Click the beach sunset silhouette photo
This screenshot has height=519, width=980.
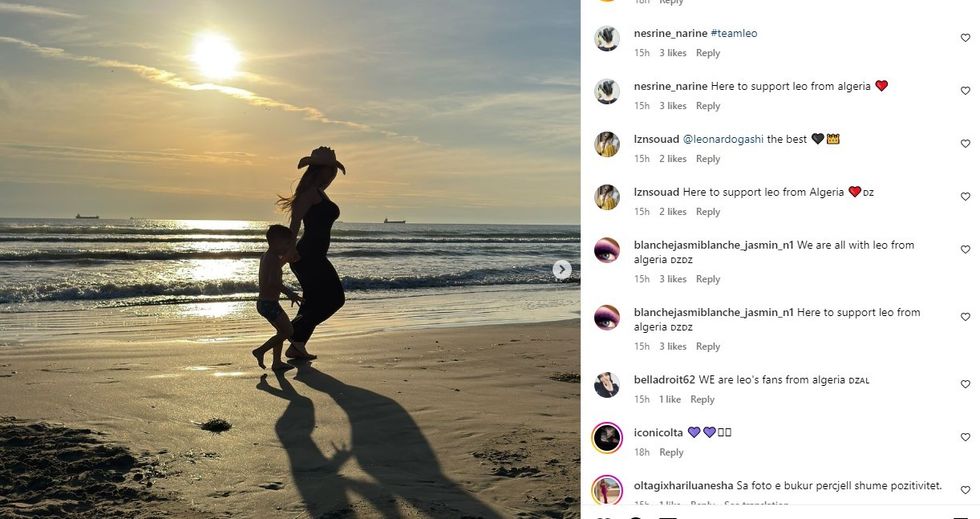290,260
